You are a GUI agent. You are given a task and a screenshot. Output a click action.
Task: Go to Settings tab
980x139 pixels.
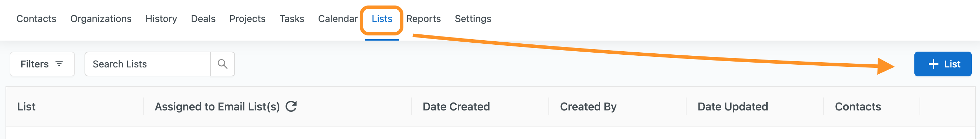[x=473, y=19]
